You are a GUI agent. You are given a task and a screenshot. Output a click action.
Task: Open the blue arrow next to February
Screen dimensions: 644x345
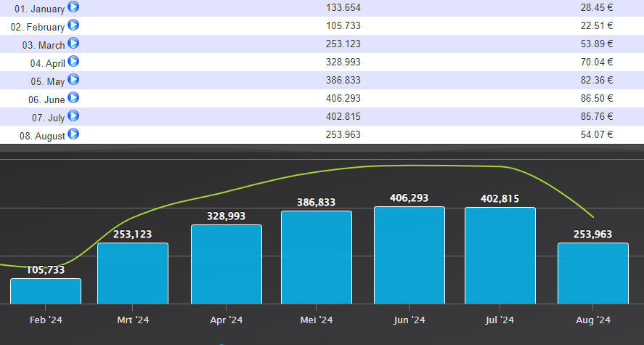(73, 25)
